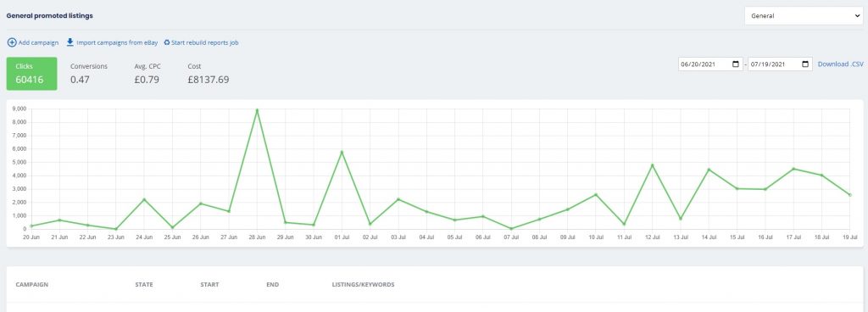Select the Avg. CPC metric
The image size is (868, 312).
(147, 74)
